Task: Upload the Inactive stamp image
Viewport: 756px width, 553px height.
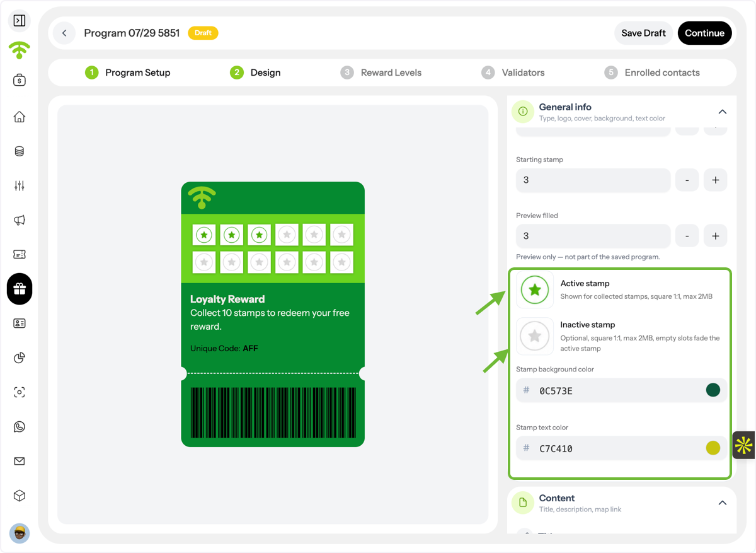Action: [535, 336]
